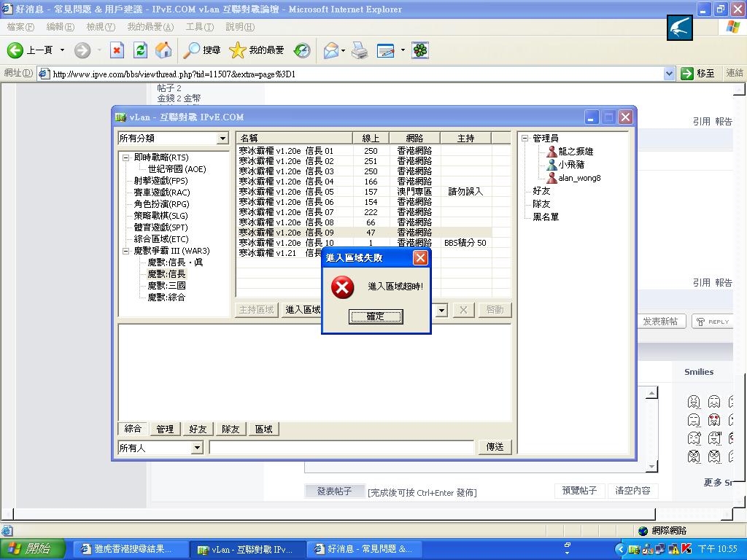Screen dimensions: 747x560
Task: Click the History clock icon
Action: coord(302,50)
